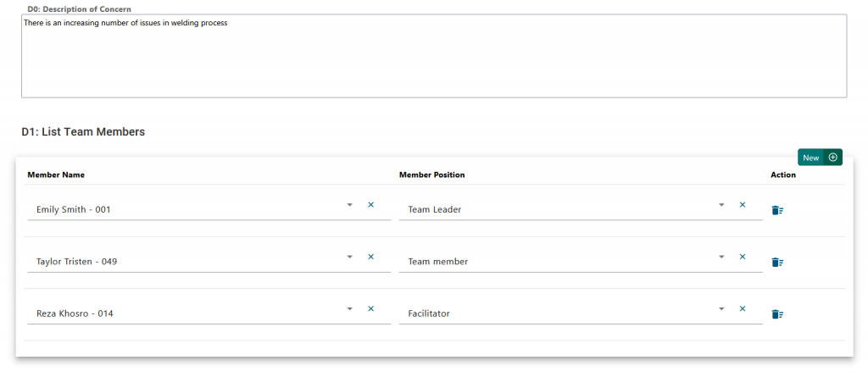Image resolution: width=868 pixels, height=377 pixels.
Task: Open the Emily Smith member name dropdown
Action: 349,205
